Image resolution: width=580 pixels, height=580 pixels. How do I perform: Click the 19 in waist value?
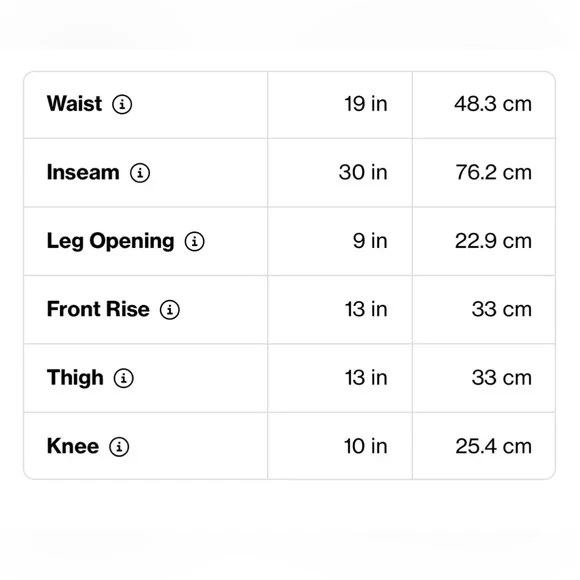366,104
